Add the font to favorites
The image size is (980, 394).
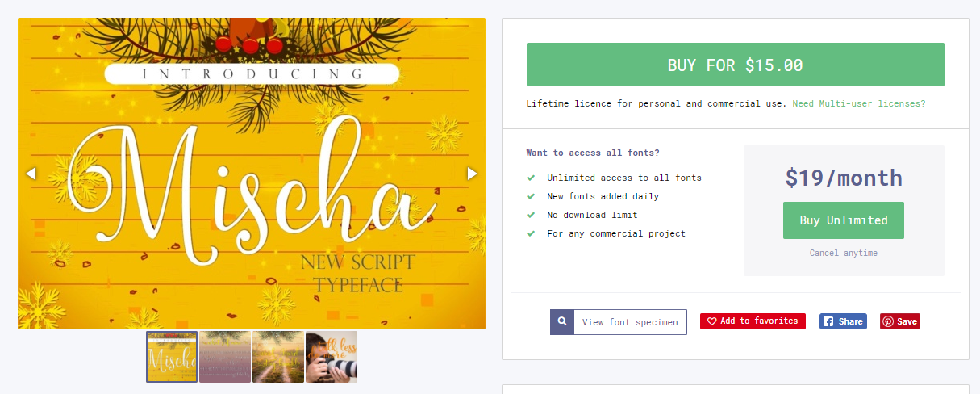pyautogui.click(x=753, y=321)
